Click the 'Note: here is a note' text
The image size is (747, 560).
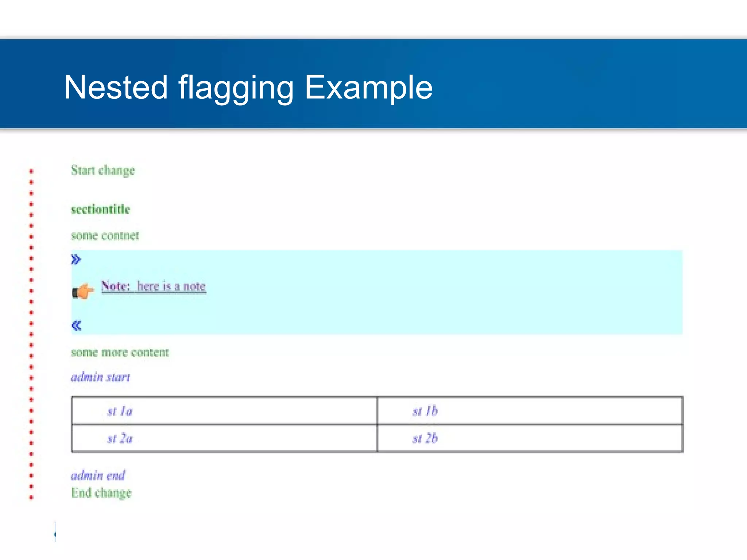154,286
